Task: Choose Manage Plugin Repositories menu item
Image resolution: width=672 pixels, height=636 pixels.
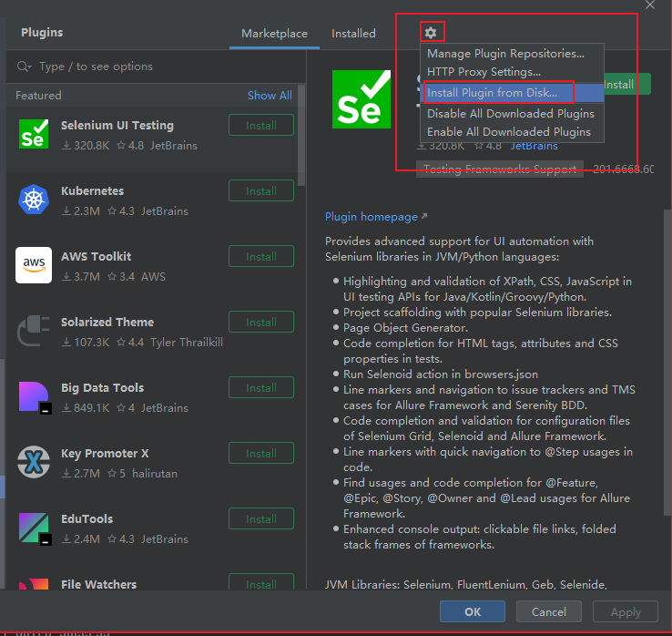Action: pos(512,54)
